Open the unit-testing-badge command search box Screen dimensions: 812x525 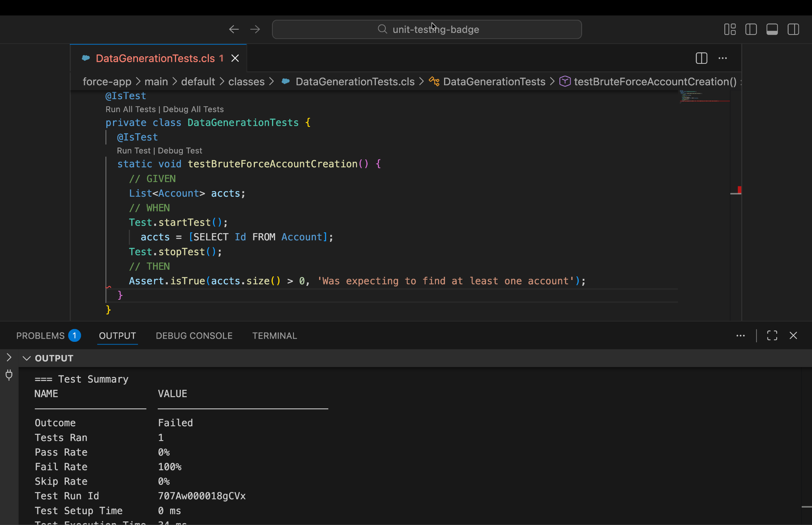[427, 29]
